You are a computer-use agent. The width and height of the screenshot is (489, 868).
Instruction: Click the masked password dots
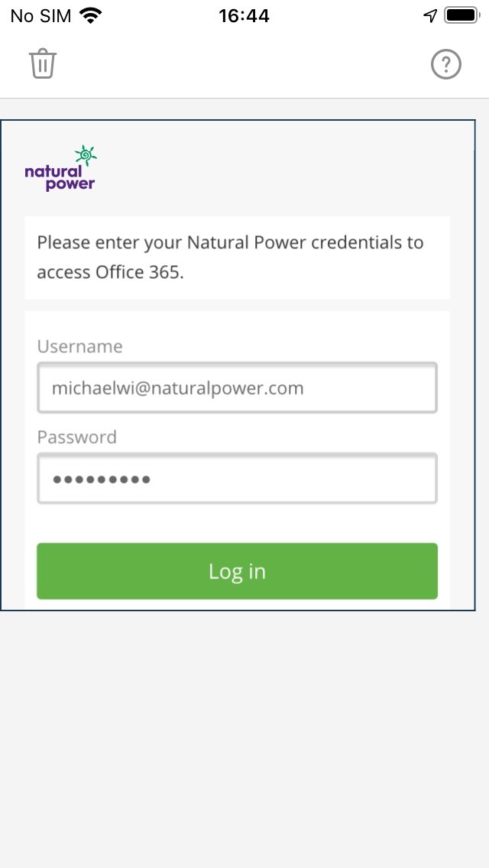[x=102, y=479]
